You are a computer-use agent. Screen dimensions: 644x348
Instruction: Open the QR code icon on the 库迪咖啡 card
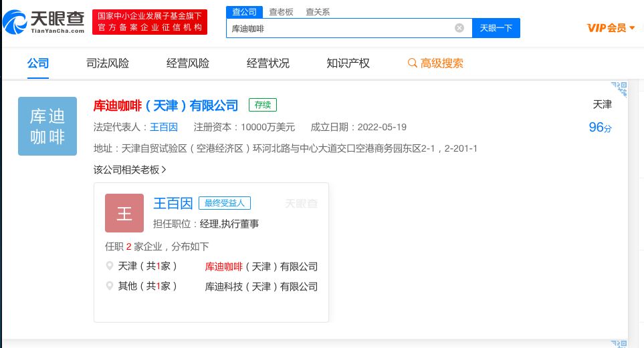point(619,89)
